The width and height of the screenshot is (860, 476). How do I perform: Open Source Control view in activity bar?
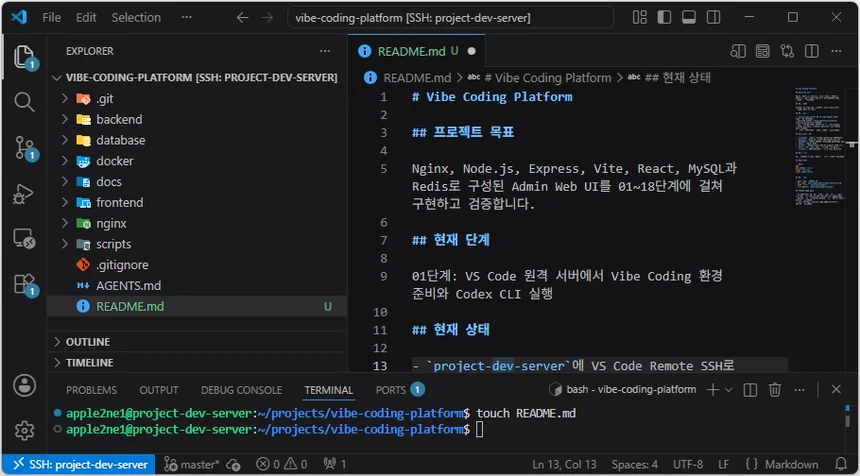tap(25, 148)
